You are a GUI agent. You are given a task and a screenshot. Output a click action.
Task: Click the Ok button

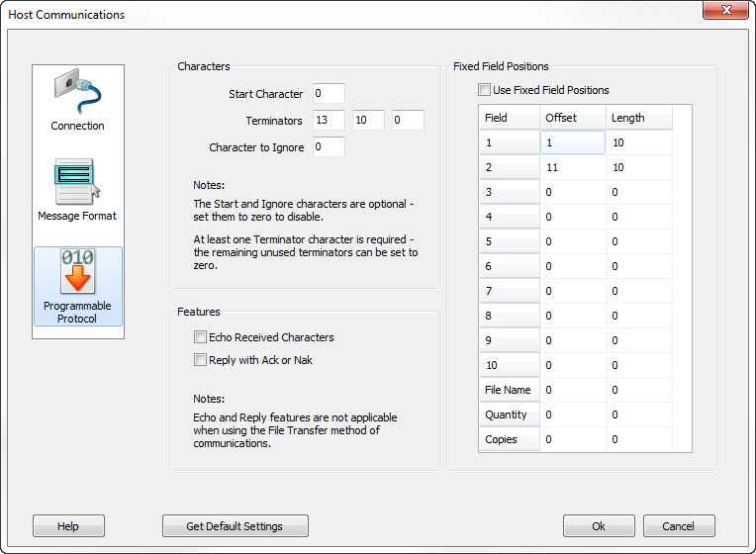coord(599,526)
